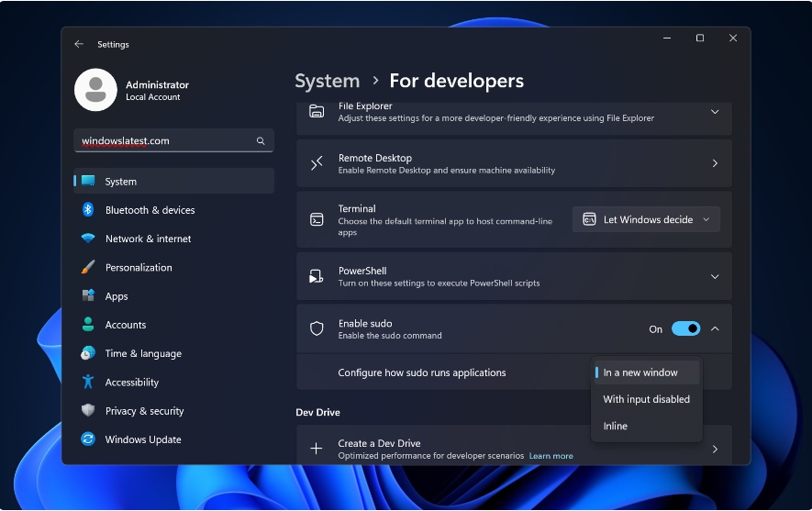Close the Settings window
812x511 pixels.
click(x=733, y=38)
